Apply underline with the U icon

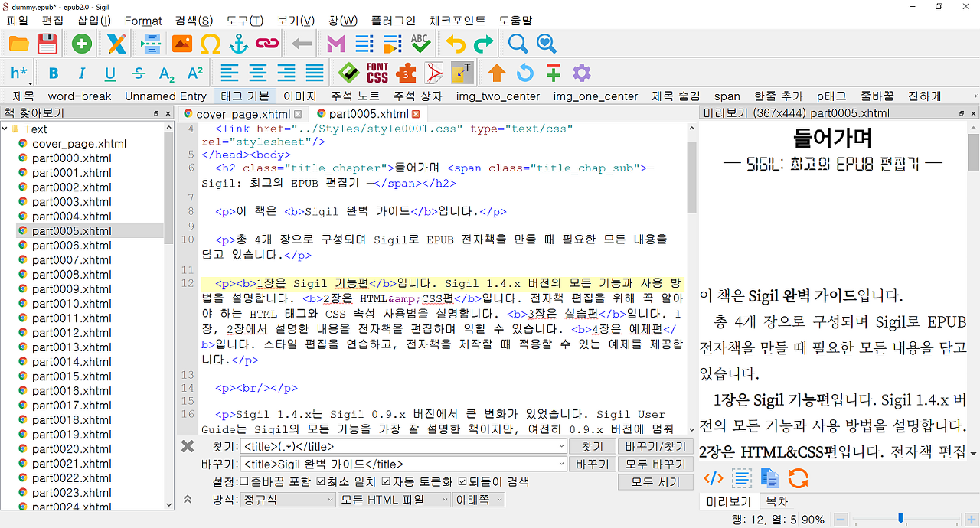pos(110,73)
